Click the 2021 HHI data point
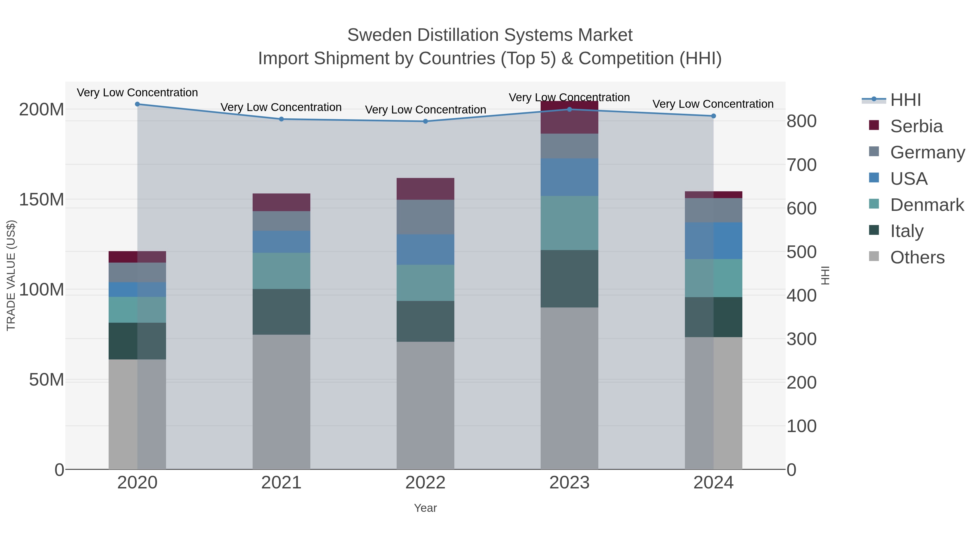Screen dimensions: 980x551 coord(281,119)
